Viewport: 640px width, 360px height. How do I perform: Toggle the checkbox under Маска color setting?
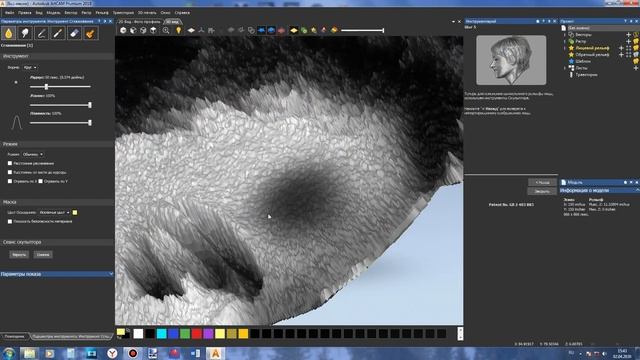tap(10, 221)
